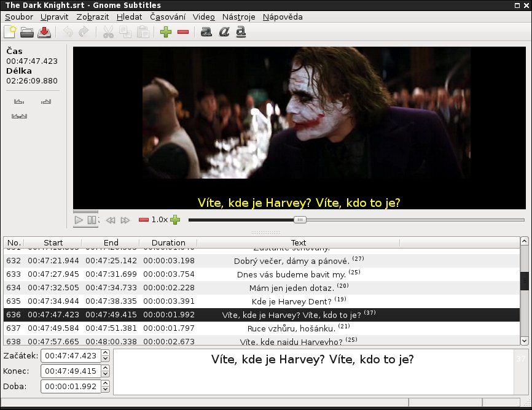Sort by the No. column header
The image size is (532, 410).
pyautogui.click(x=14, y=243)
